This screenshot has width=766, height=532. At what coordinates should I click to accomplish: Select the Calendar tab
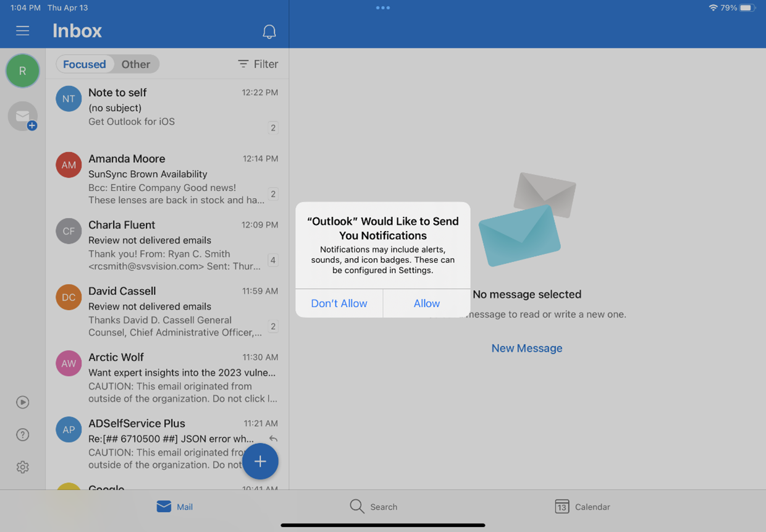click(583, 507)
